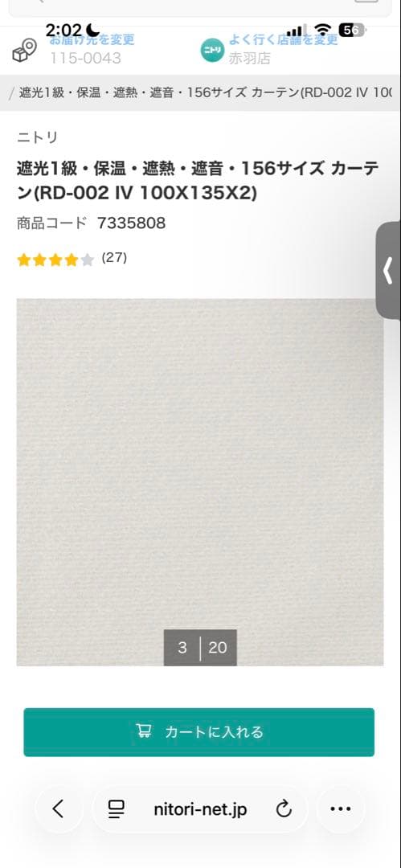
Task: Expand the side panel arrow tab
Action: 388,271
